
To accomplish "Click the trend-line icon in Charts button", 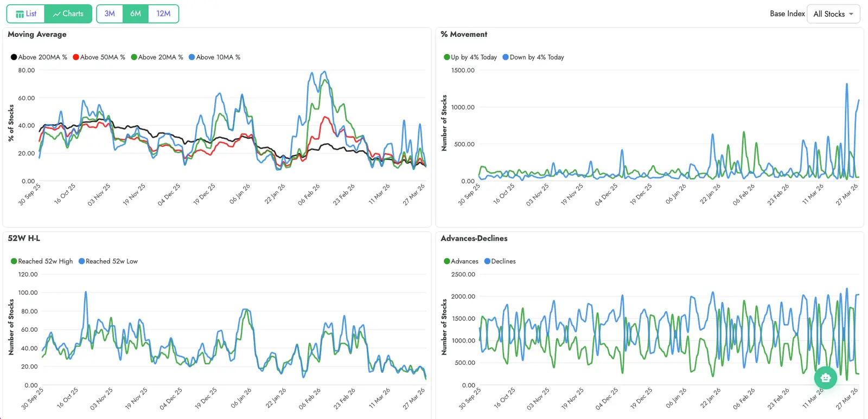I will (x=56, y=14).
